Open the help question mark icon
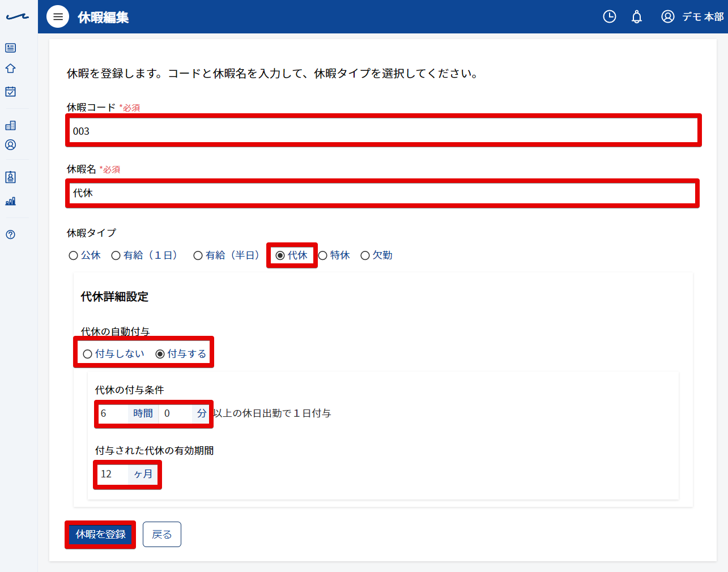This screenshot has height=572, width=728. pos(10,234)
